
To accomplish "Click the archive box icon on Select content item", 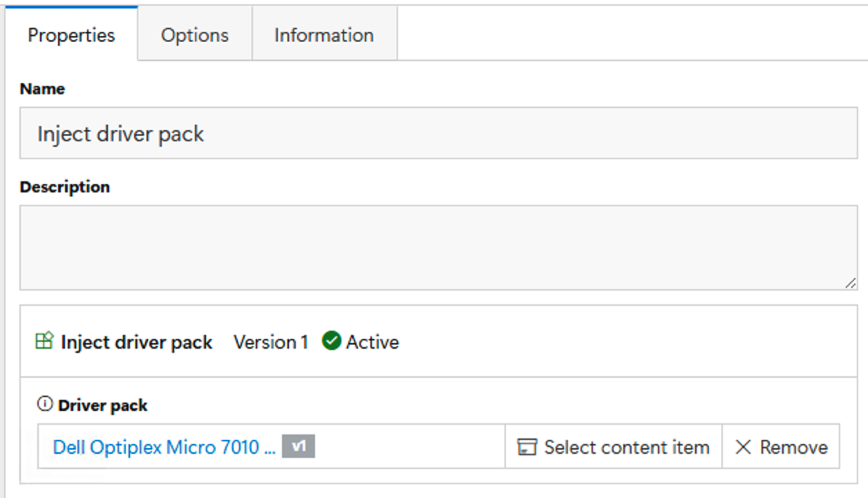I will pyautogui.click(x=527, y=448).
